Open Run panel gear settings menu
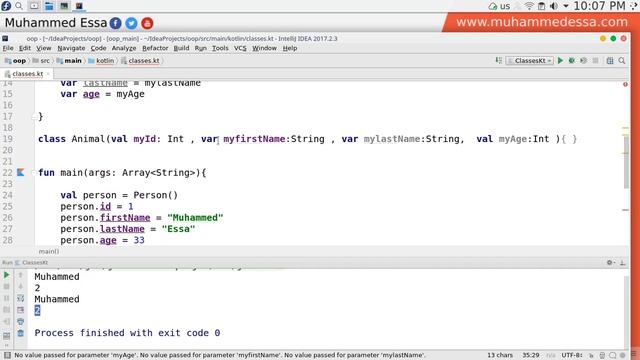 (610, 262)
